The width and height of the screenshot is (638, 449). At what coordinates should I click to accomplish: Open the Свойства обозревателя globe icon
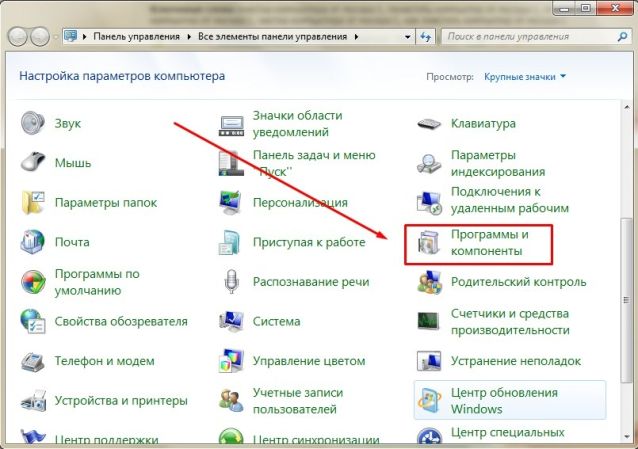coord(33,321)
